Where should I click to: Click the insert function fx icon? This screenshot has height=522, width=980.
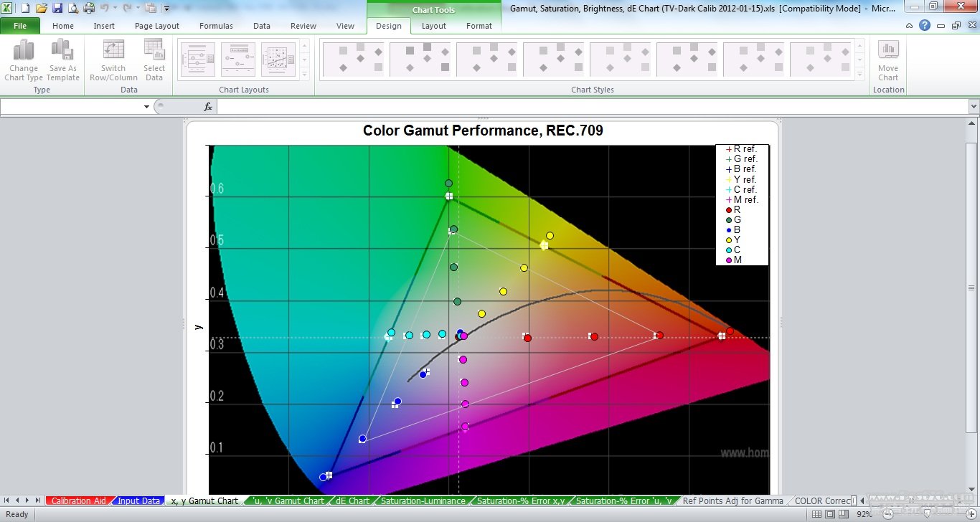pos(208,106)
